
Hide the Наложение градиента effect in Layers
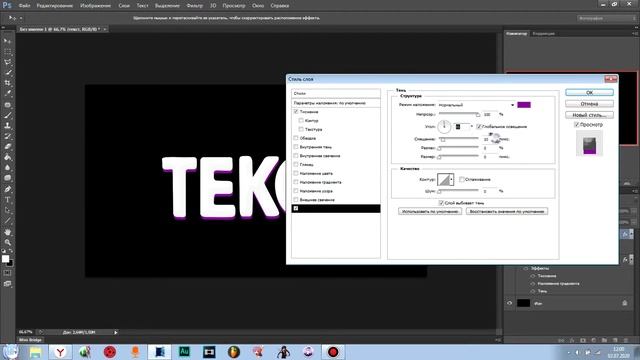(533, 283)
